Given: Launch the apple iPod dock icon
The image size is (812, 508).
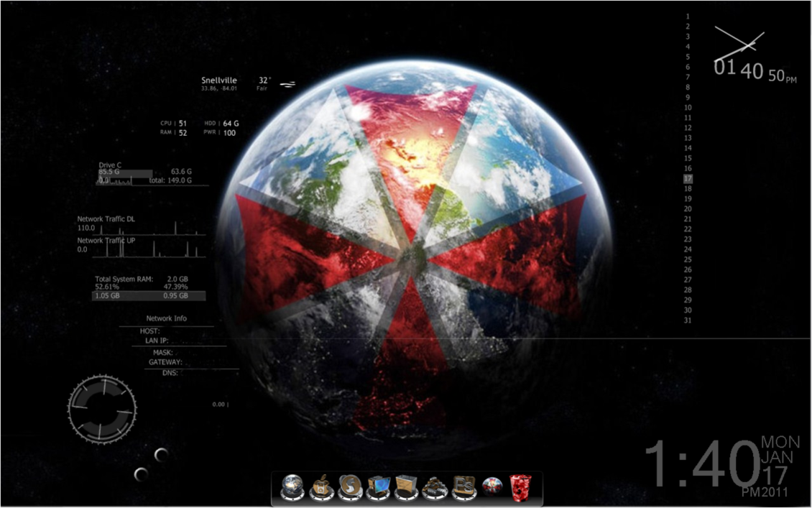Looking at the screenshot, I should click(x=321, y=487).
